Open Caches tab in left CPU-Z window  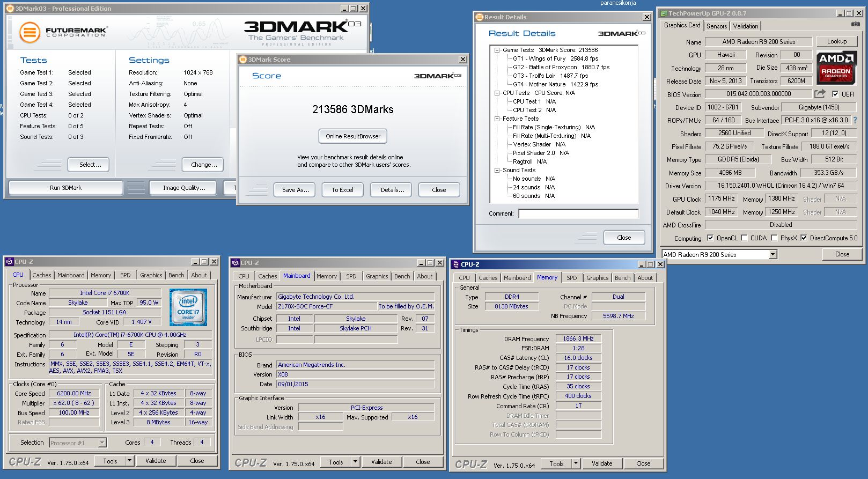[41, 275]
